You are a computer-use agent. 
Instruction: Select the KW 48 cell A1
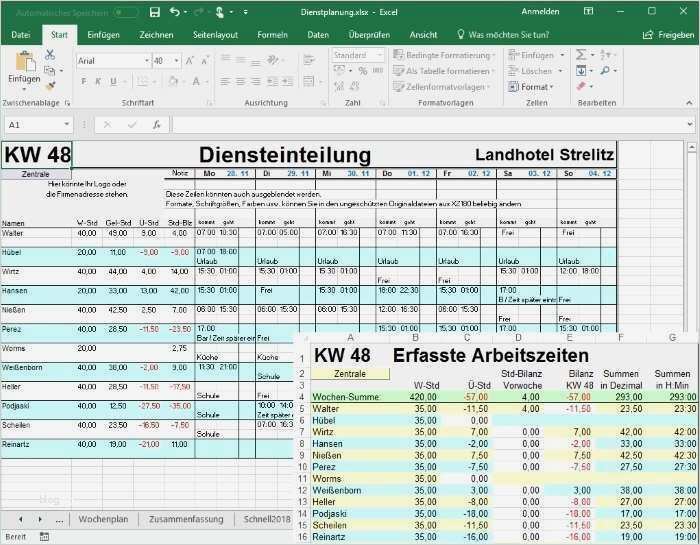[x=36, y=155]
